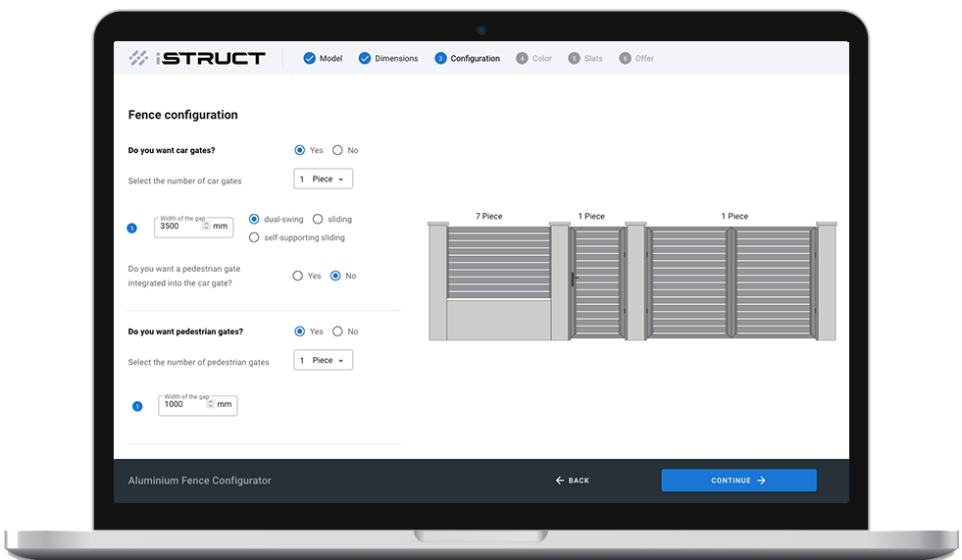The image size is (962, 560).
Task: Click 'Do you want pedestrian gates?' label
Action: (185, 331)
